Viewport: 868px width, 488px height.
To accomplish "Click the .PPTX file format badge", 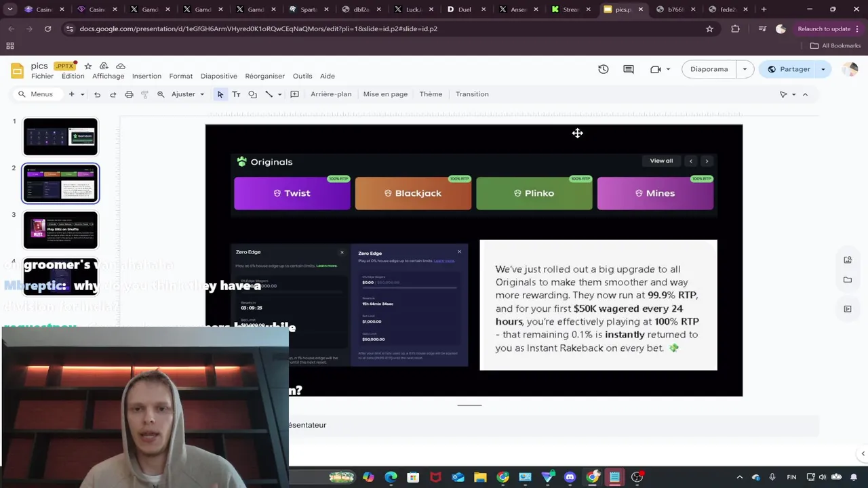I will point(64,66).
